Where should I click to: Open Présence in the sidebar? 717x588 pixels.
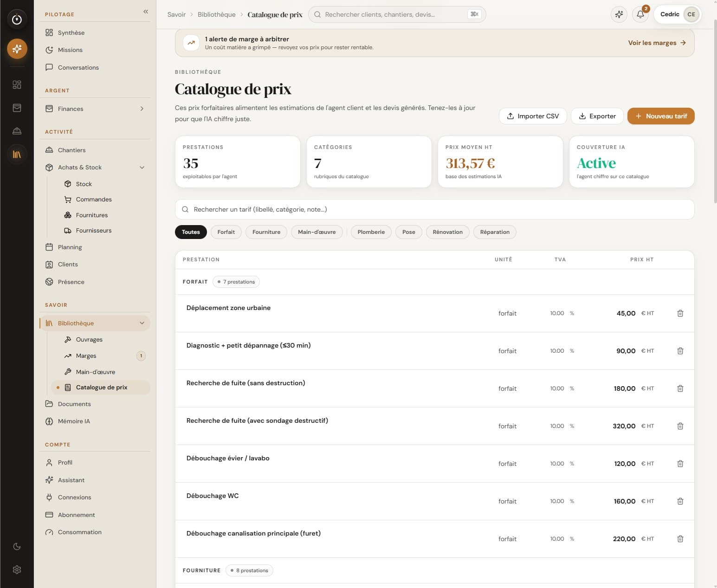(95, 282)
